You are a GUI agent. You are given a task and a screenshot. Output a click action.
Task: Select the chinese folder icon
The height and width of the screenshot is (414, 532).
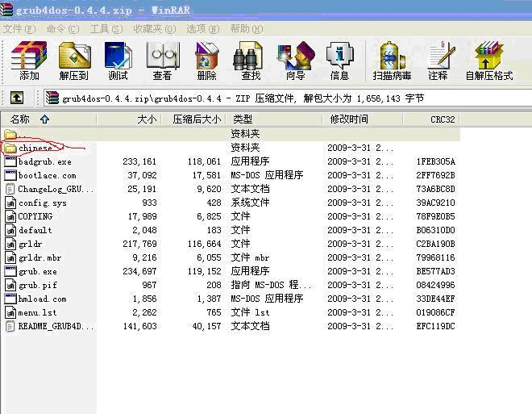coord(10,148)
